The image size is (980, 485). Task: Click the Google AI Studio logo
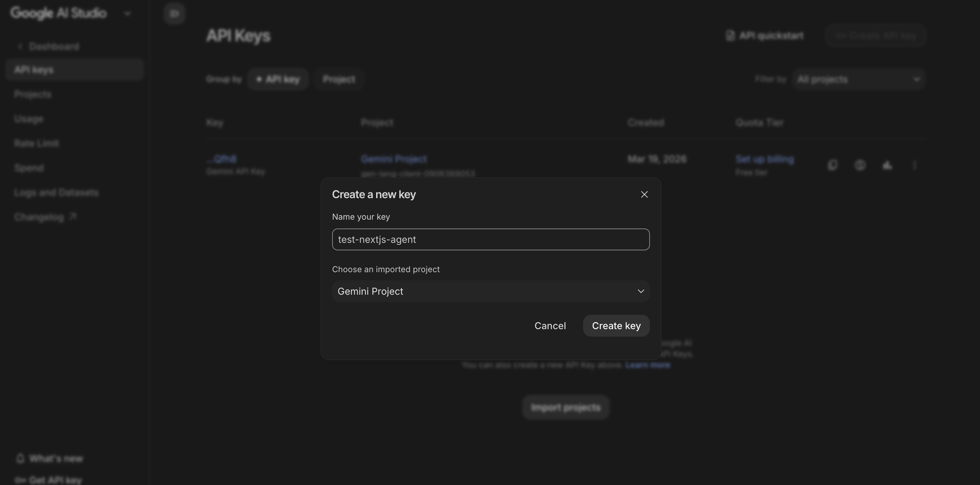pos(58,13)
